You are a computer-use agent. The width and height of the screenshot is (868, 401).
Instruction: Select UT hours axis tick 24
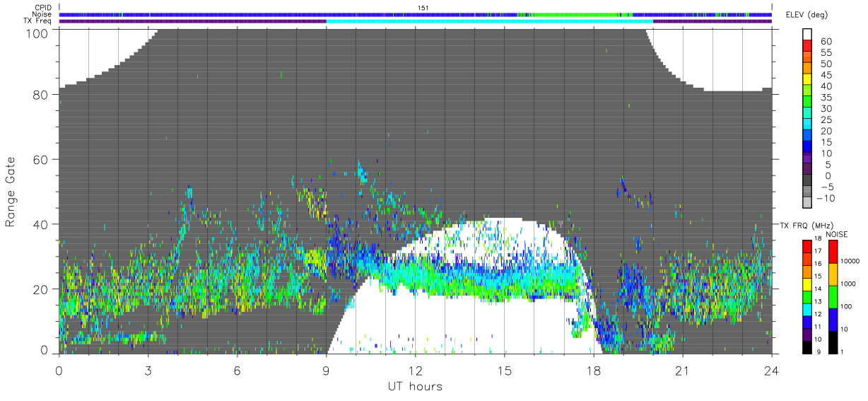tap(771, 371)
